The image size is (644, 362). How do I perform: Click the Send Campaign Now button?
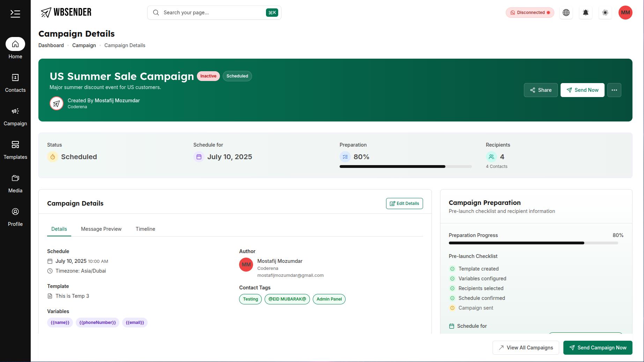coord(598,347)
